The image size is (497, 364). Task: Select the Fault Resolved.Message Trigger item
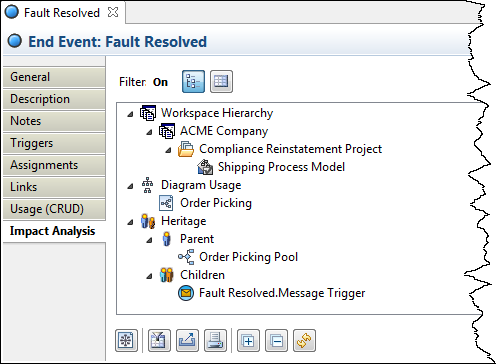tap(282, 293)
